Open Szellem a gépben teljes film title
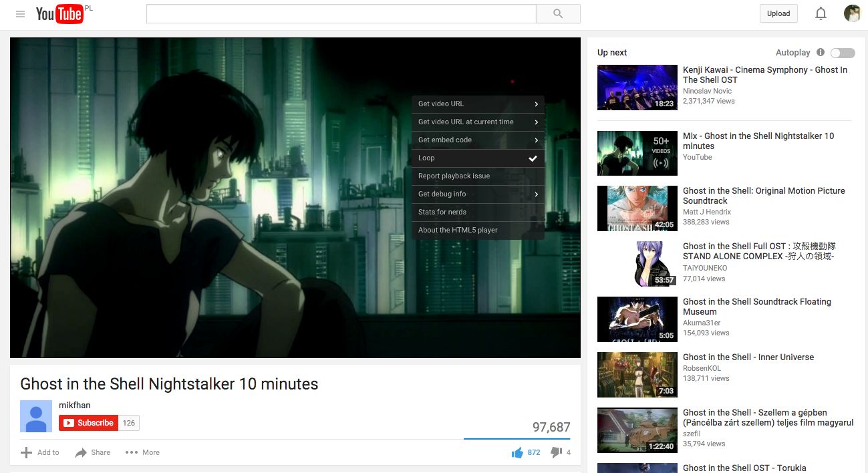This screenshot has height=473, width=868. tap(768, 418)
